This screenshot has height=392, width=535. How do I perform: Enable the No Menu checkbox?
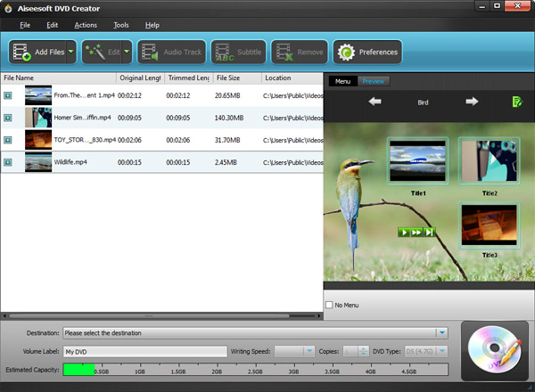click(329, 305)
